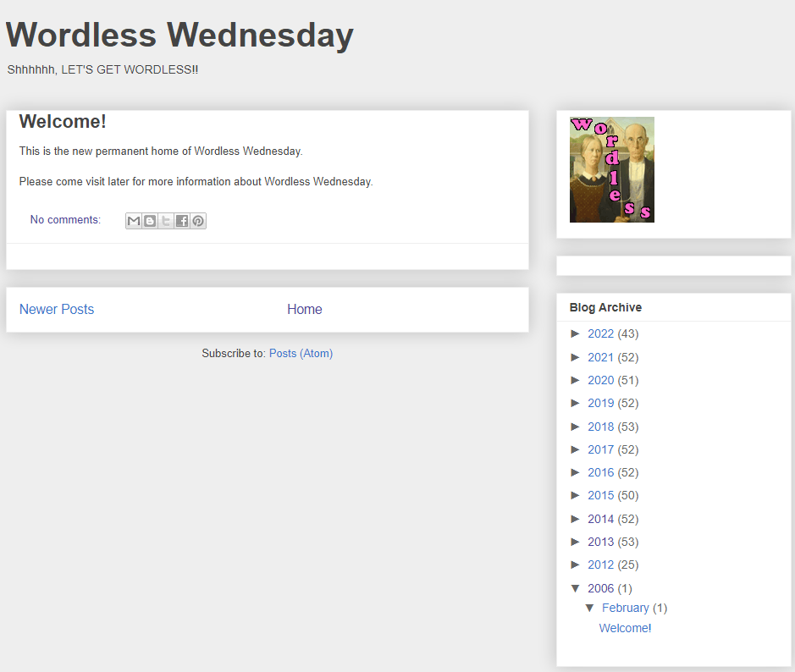Email the Welcome post
This screenshot has width=795, height=672.
click(133, 220)
